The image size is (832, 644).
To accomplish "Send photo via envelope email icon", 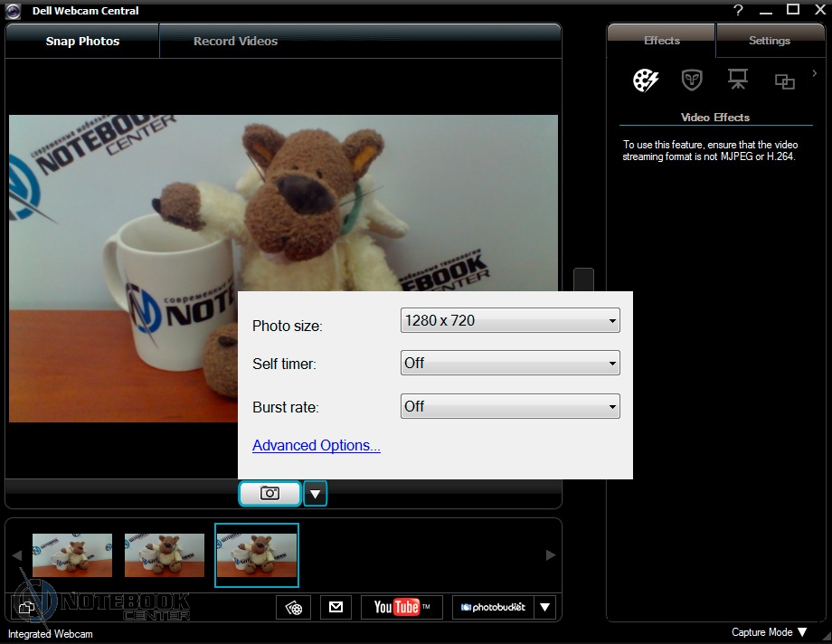I will [x=336, y=607].
